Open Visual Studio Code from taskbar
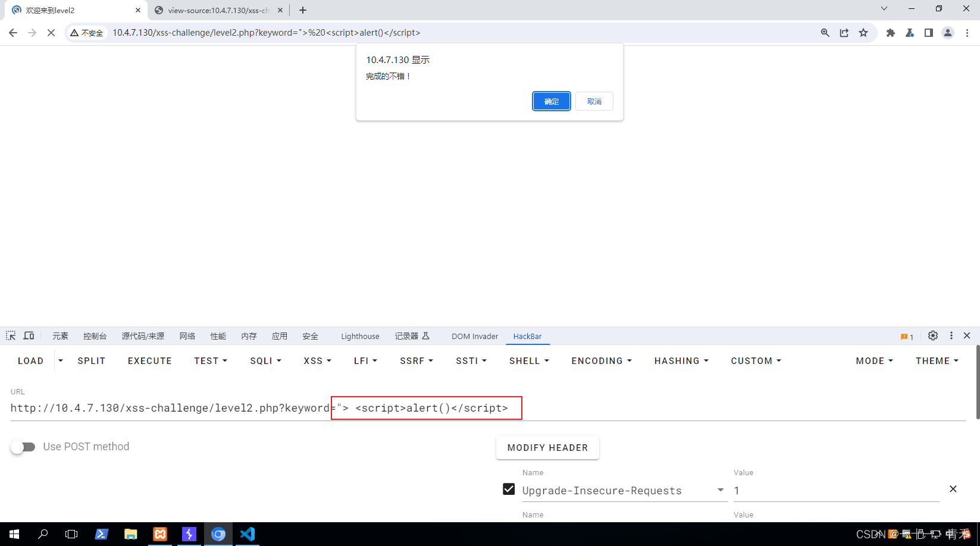 pos(248,534)
